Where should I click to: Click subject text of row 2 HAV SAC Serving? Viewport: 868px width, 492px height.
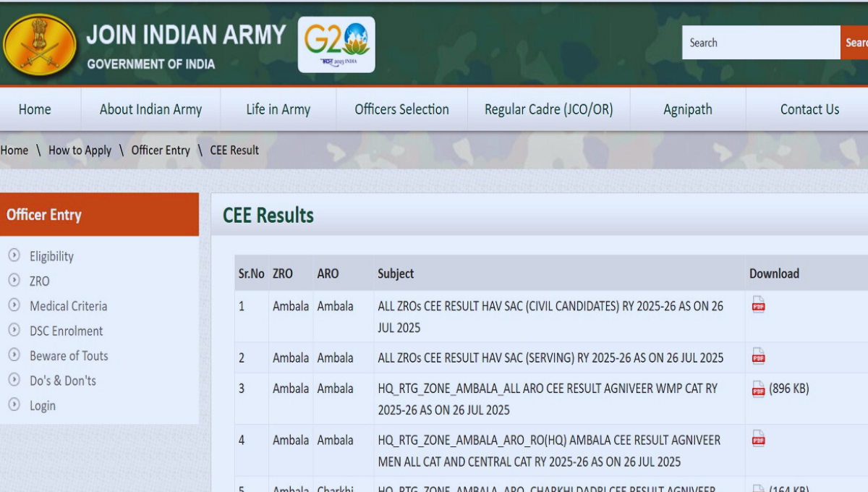pyautogui.click(x=550, y=357)
